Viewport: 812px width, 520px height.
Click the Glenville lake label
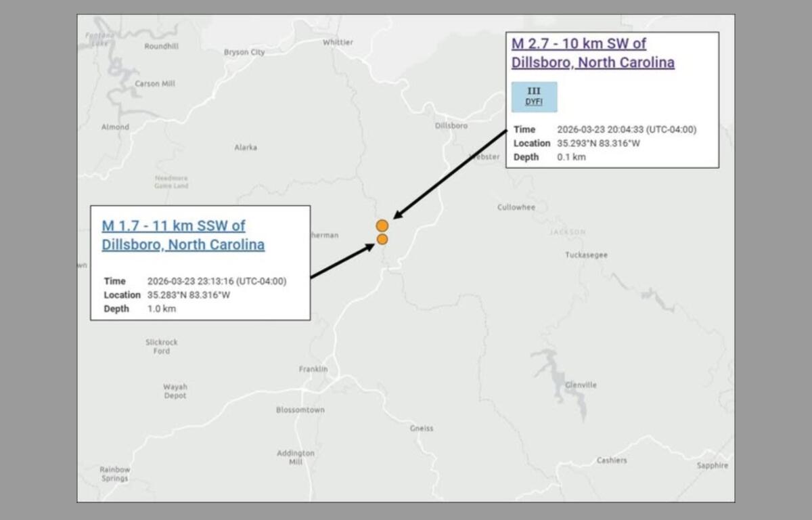point(581,385)
